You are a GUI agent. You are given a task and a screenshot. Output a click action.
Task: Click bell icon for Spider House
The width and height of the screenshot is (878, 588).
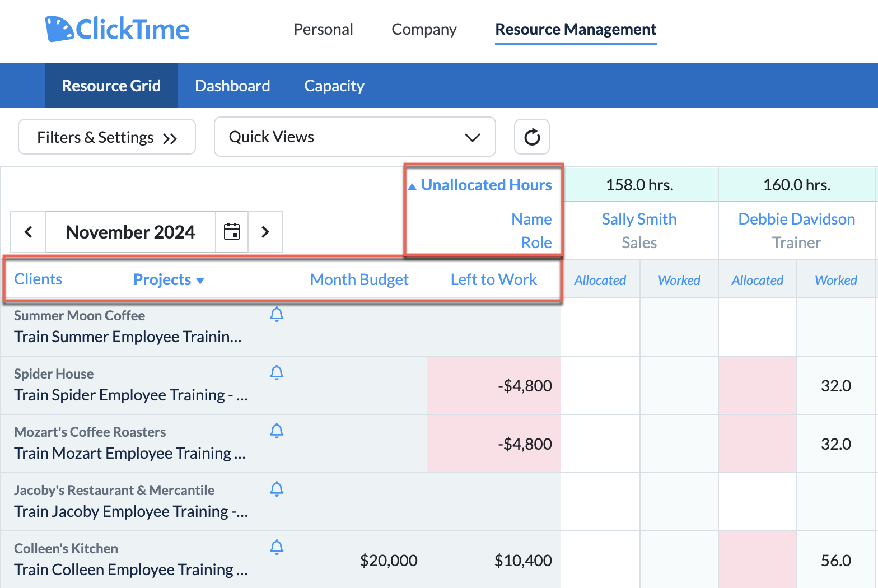(277, 373)
